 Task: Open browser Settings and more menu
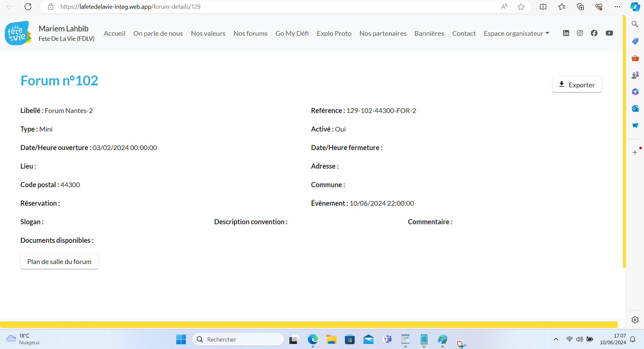tap(617, 7)
